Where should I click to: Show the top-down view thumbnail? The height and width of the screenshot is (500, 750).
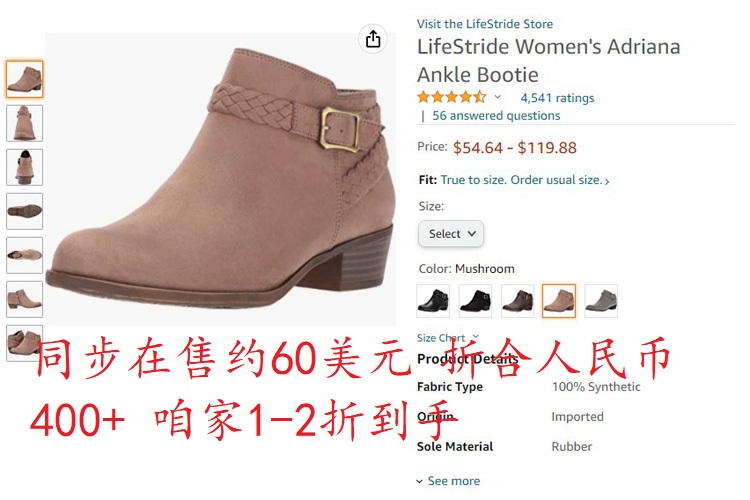24,256
